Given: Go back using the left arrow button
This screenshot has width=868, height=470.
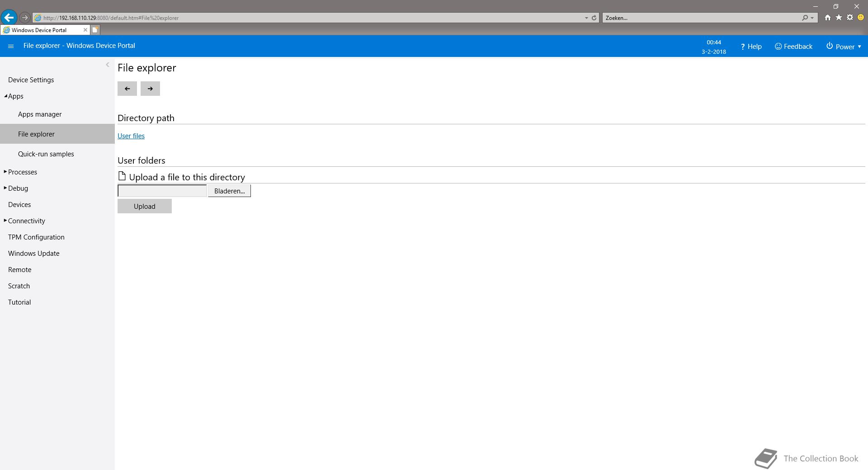Looking at the screenshot, I should [127, 89].
